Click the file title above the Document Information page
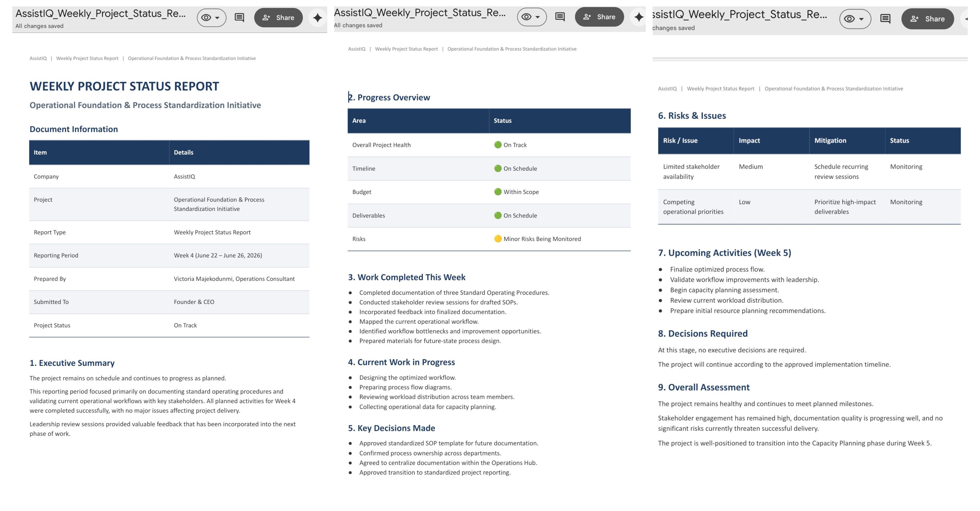This screenshot has width=980, height=511. point(100,13)
